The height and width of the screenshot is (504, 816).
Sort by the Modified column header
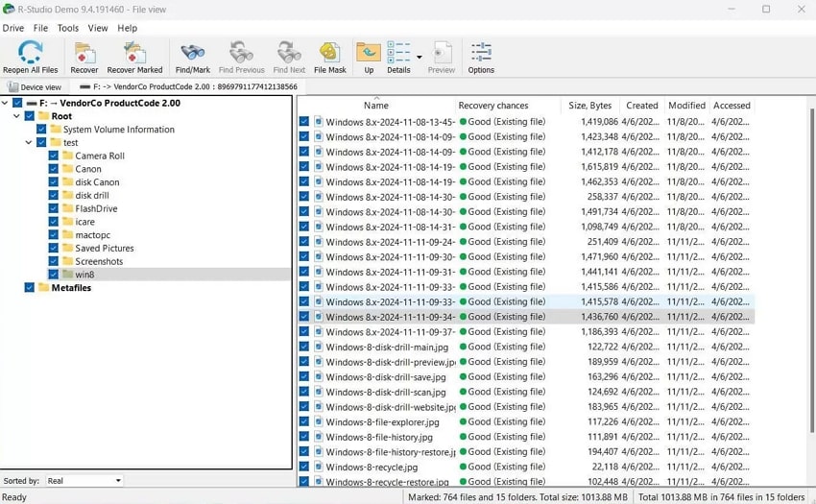point(687,106)
